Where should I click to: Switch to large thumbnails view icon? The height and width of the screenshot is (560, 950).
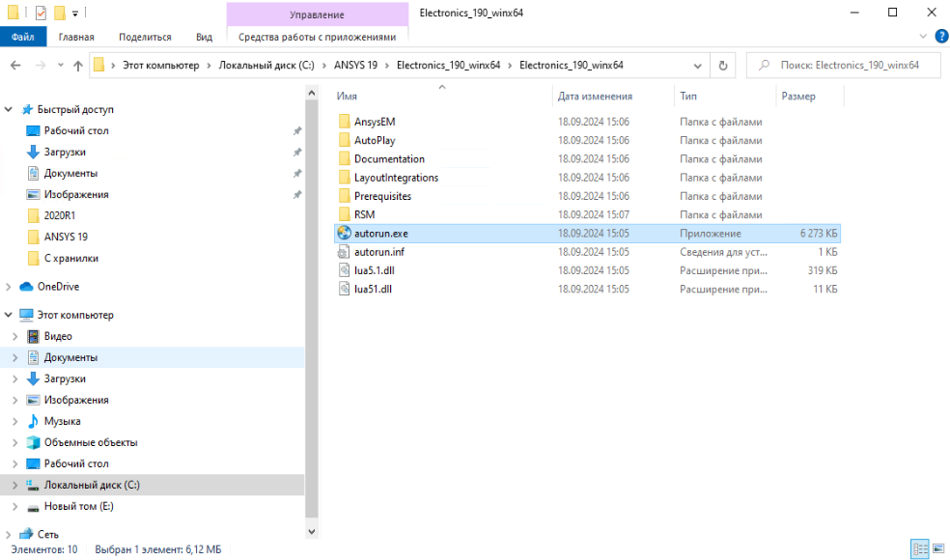pyautogui.click(x=938, y=549)
